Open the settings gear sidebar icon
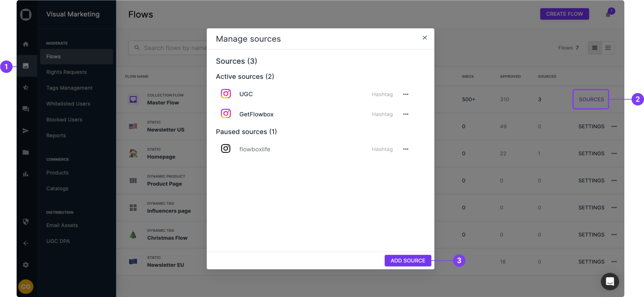Viewport: 644px width, 297px height. tap(25, 265)
